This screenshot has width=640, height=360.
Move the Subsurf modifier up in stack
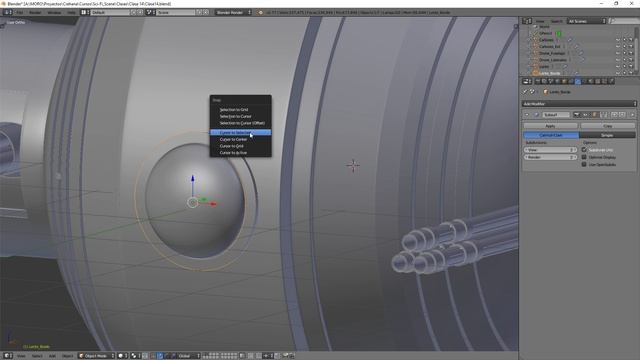click(x=615, y=115)
